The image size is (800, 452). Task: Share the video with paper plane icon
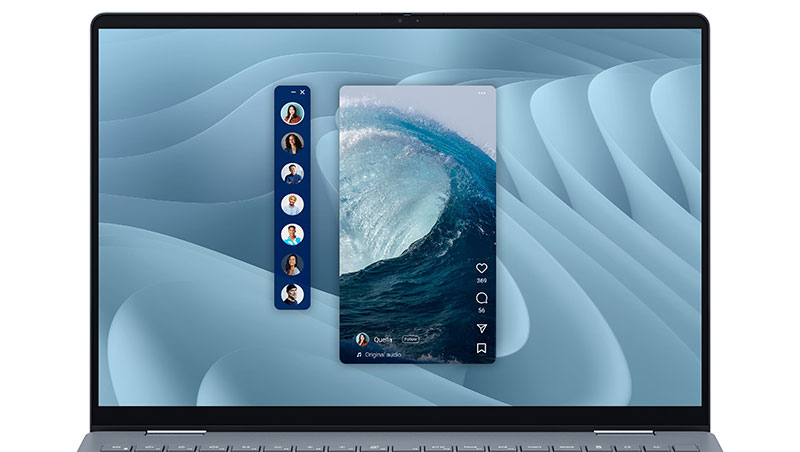[481, 328]
